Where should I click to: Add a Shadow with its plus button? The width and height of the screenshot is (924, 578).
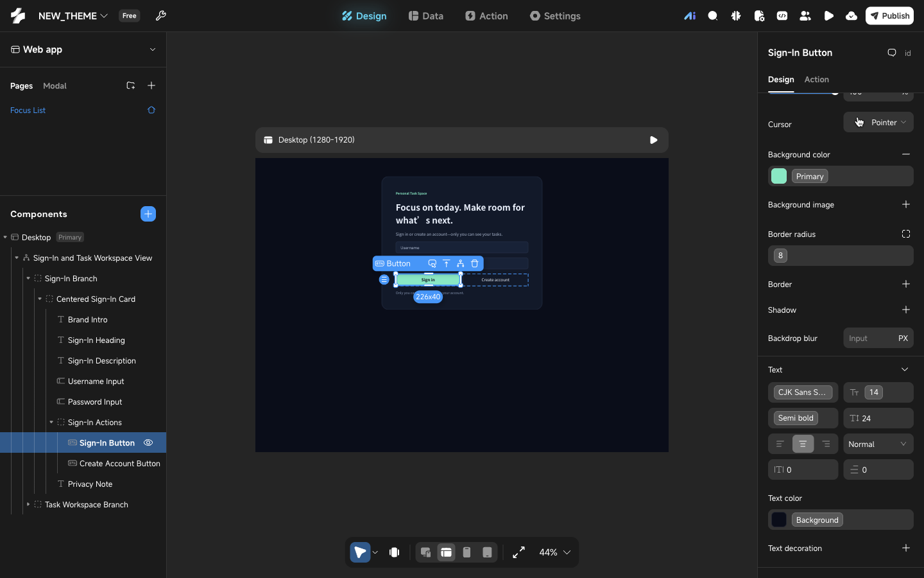click(x=906, y=310)
